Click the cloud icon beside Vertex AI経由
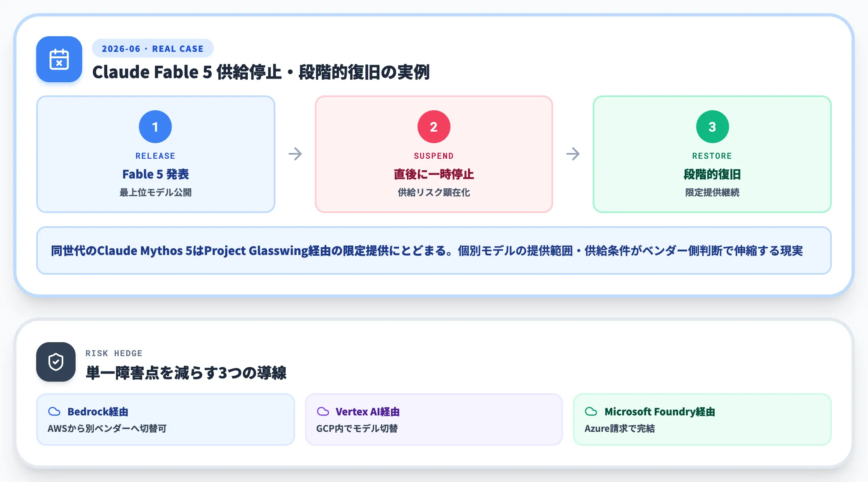The image size is (868, 482). point(323,411)
